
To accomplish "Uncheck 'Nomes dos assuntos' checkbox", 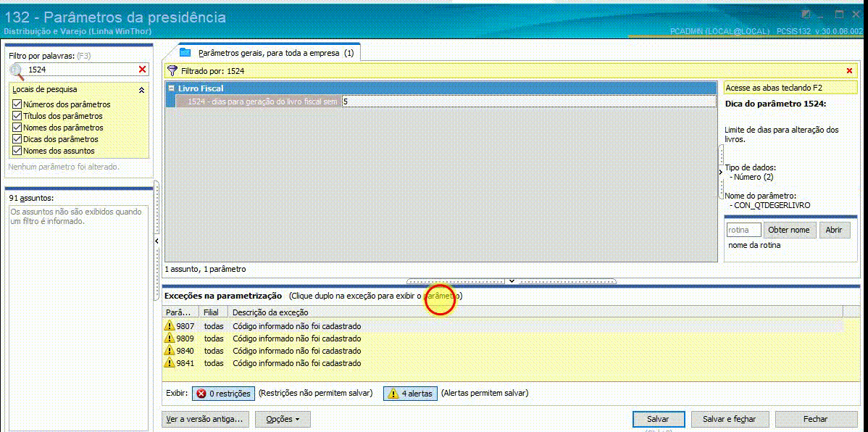I will 17,151.
